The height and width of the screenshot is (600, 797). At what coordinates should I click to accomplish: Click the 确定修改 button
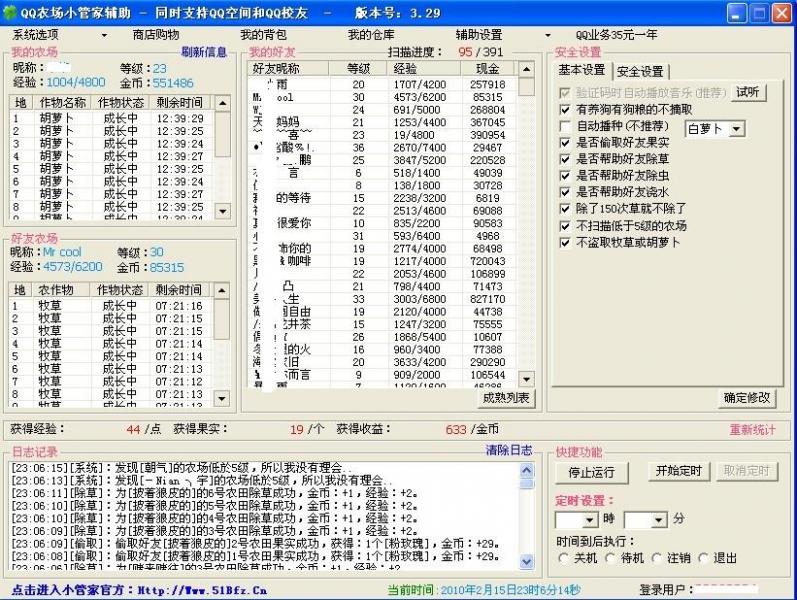(x=747, y=398)
